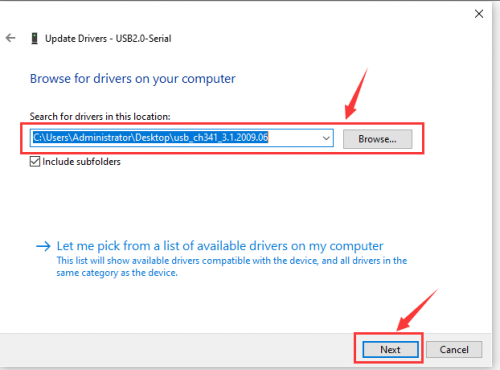The image size is (500, 370).
Task: Expand the driver location dropdown arrow
Action: coord(326,138)
